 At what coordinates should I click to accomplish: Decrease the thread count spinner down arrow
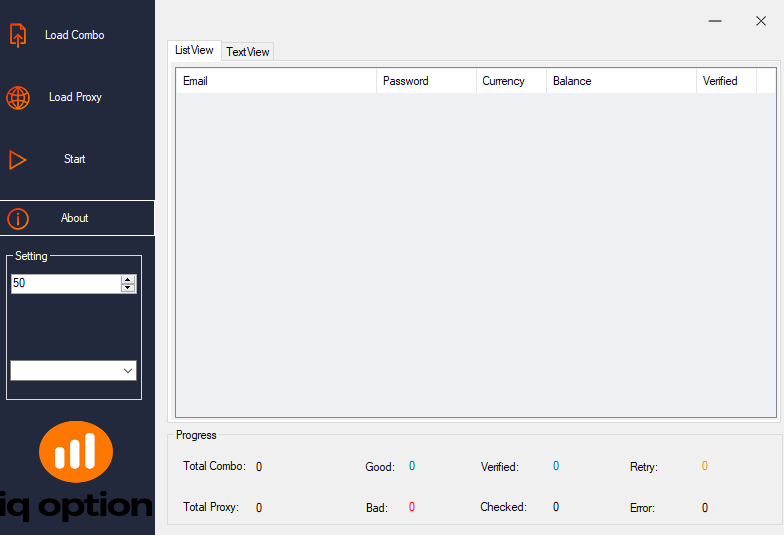[x=128, y=288]
